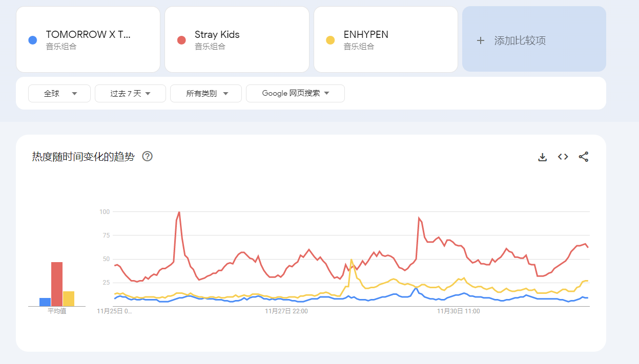Click the red average bar for Stray Kids

[56, 284]
